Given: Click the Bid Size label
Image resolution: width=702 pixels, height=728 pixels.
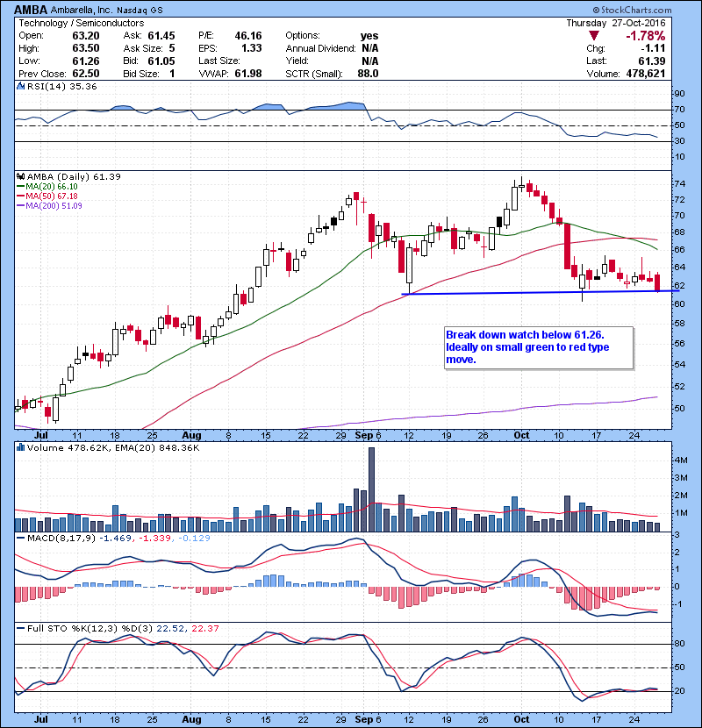Looking at the screenshot, I should click(x=141, y=74).
